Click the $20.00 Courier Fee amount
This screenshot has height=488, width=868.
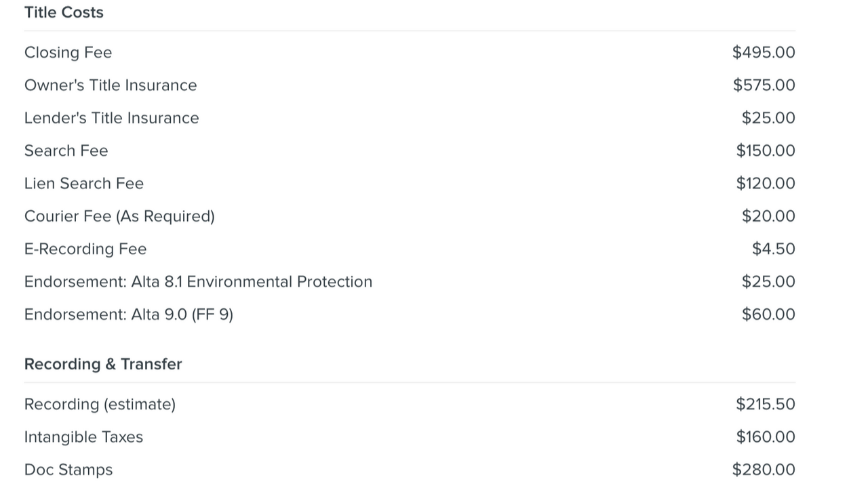click(768, 216)
